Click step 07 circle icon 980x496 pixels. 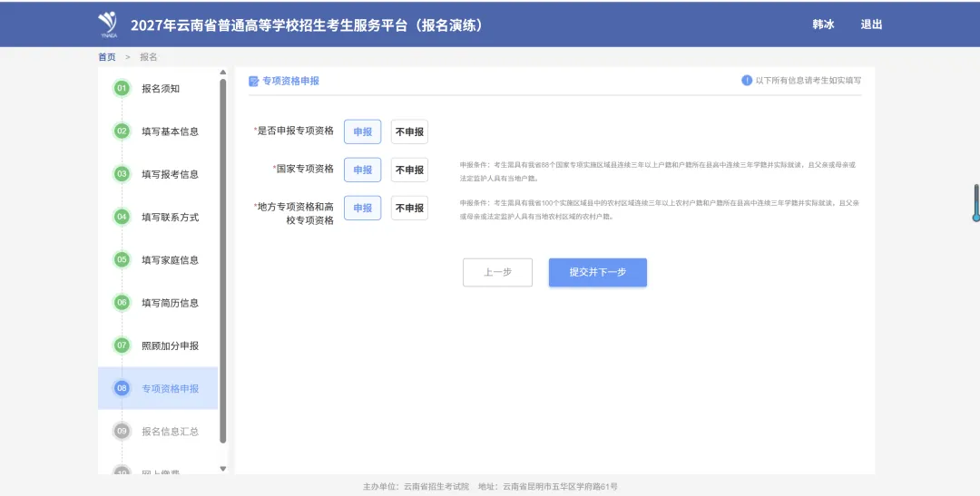[x=122, y=345]
